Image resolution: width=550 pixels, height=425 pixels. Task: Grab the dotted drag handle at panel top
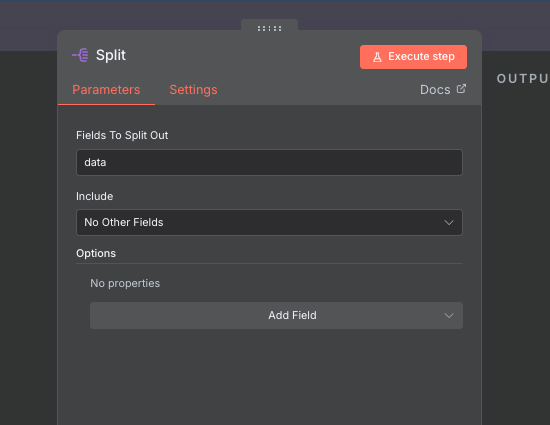269,28
